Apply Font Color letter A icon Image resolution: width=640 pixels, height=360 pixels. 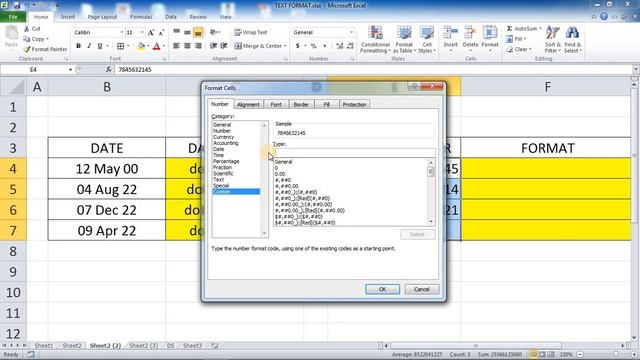click(156, 46)
